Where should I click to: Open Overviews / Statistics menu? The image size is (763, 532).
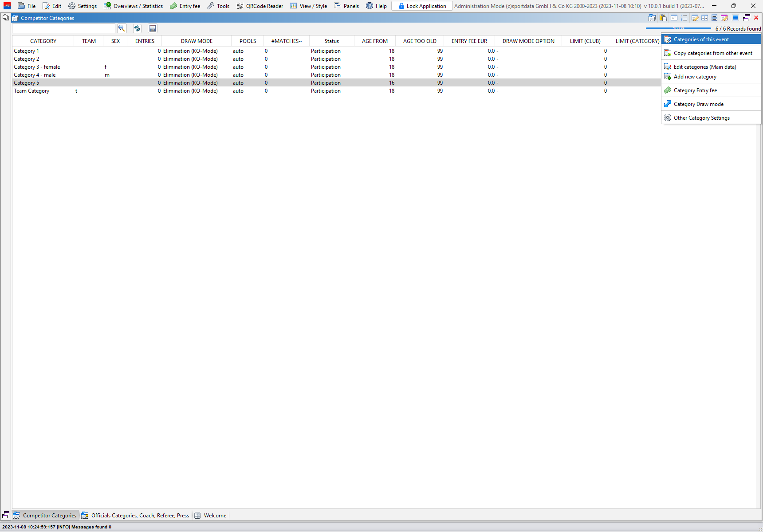[x=133, y=6]
